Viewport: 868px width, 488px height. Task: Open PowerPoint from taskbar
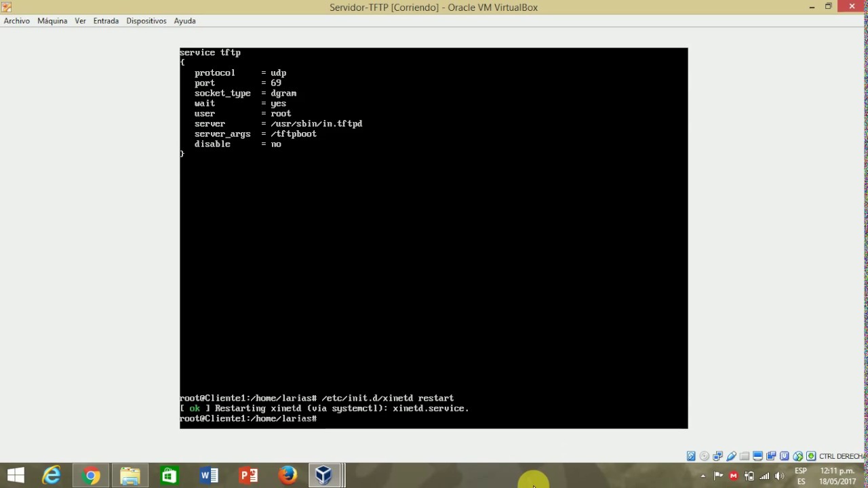[248, 476]
